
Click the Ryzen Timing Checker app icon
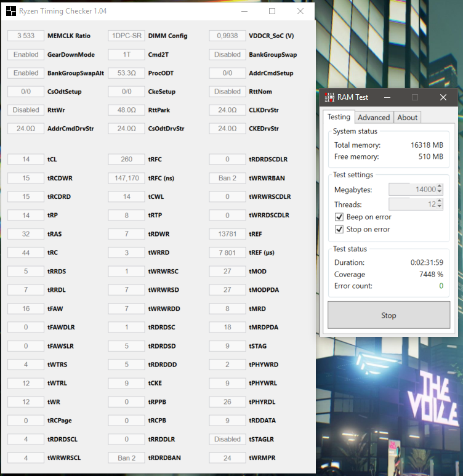pos(11,11)
